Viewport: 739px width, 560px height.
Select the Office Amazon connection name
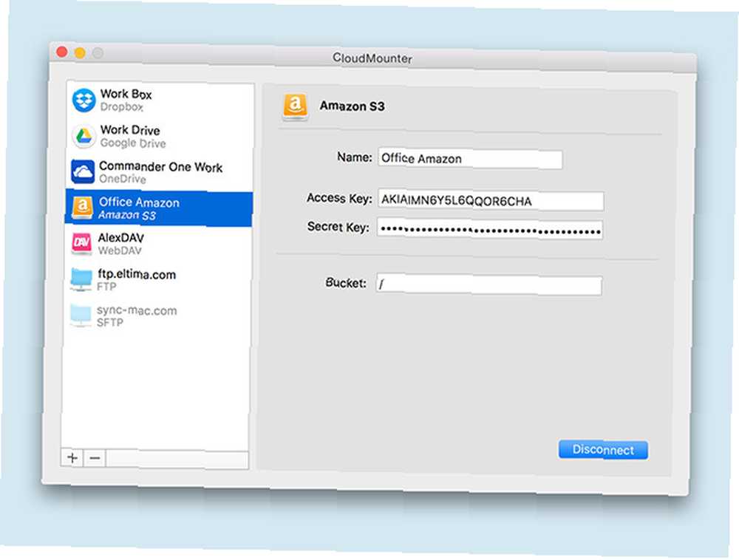click(x=139, y=202)
